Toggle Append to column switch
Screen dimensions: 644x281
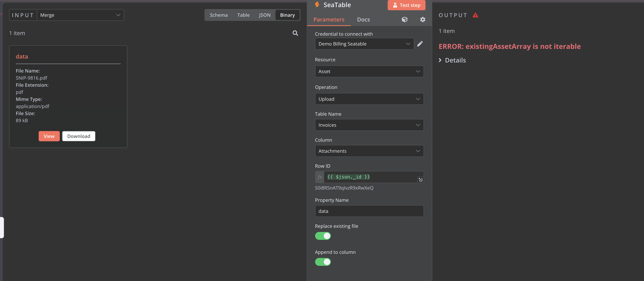click(323, 262)
